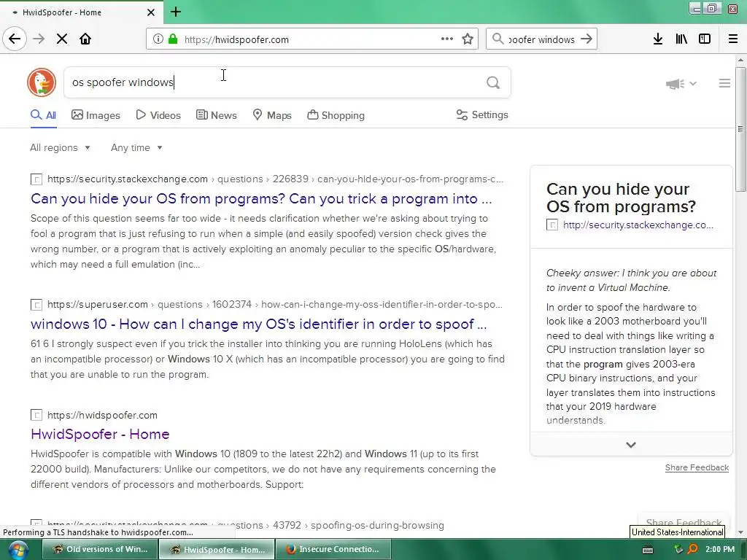Image resolution: width=747 pixels, height=560 pixels.
Task: Open 'Can you hide your OS from programs?' result
Action: [261, 198]
